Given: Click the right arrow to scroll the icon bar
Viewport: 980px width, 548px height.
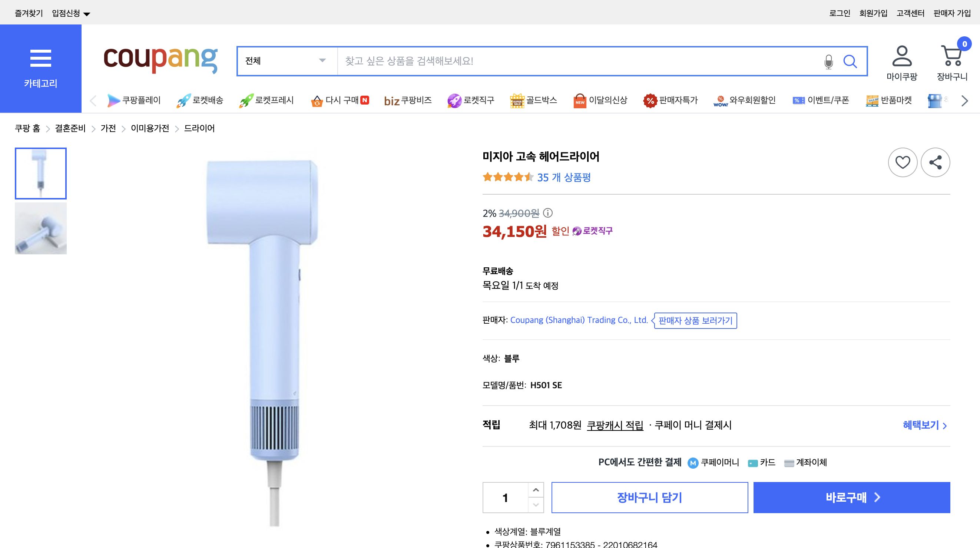Looking at the screenshot, I should coord(964,100).
